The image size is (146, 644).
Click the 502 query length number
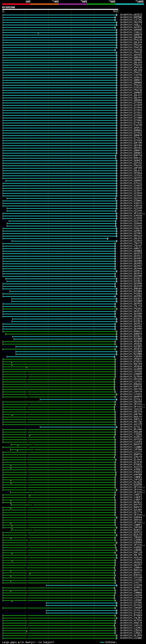pos(115,11)
